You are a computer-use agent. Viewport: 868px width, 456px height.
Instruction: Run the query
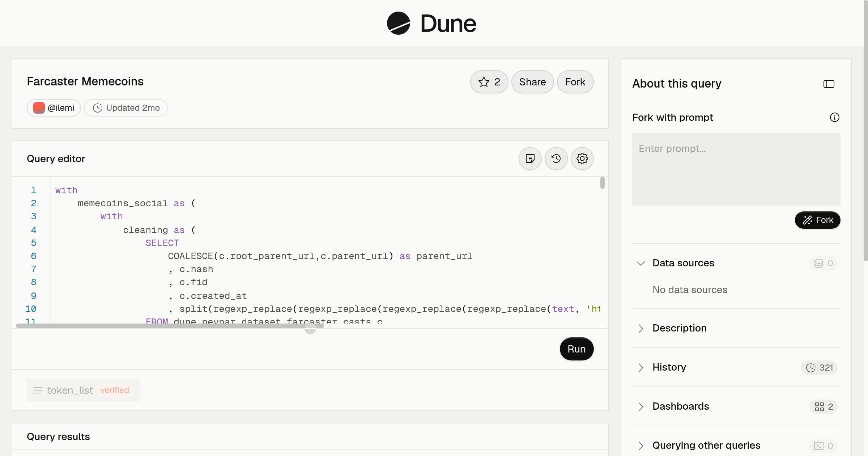(576, 349)
